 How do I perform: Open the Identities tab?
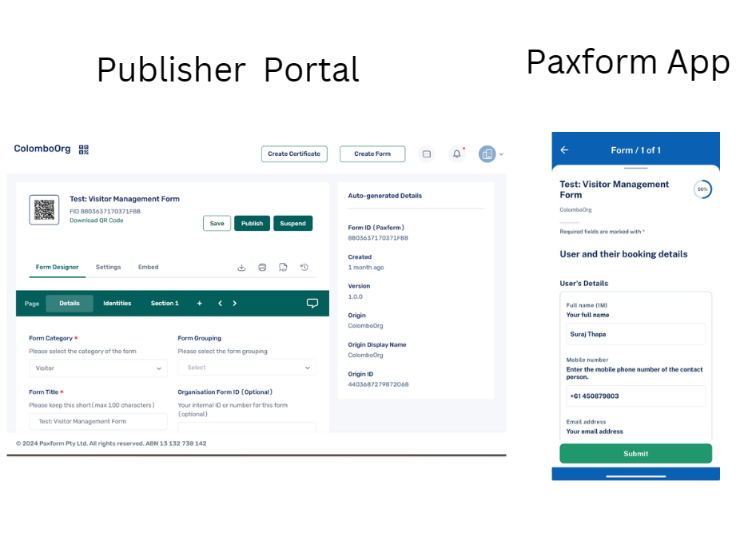117,303
